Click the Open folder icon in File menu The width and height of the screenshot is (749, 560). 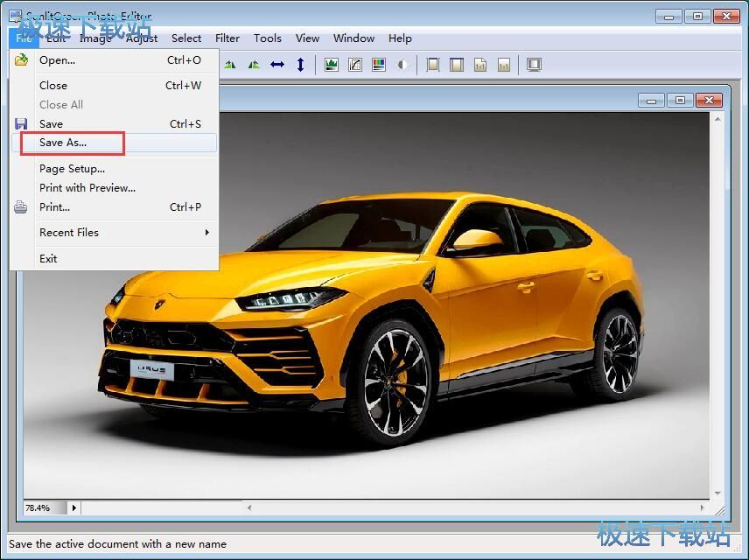(x=21, y=60)
